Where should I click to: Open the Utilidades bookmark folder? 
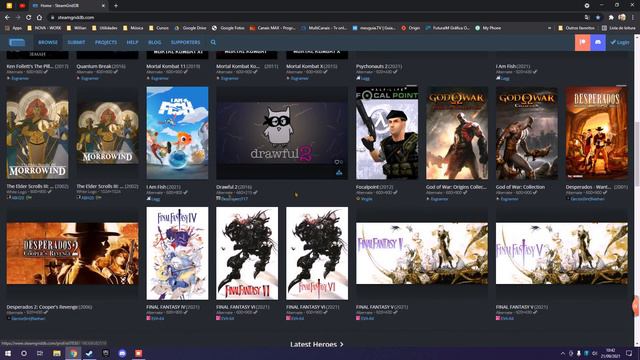[104, 28]
